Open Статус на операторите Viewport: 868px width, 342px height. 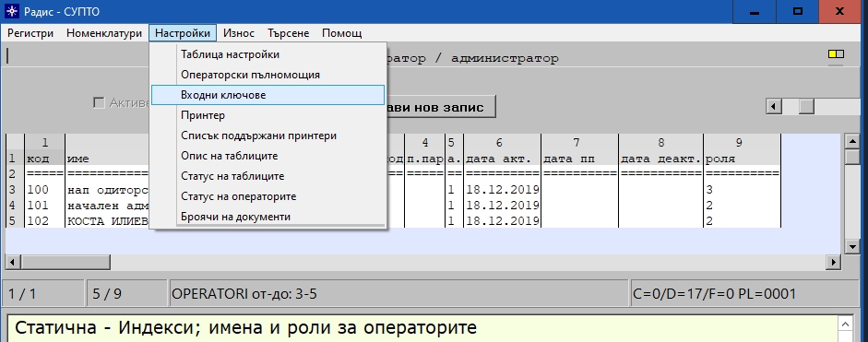click(x=268, y=196)
